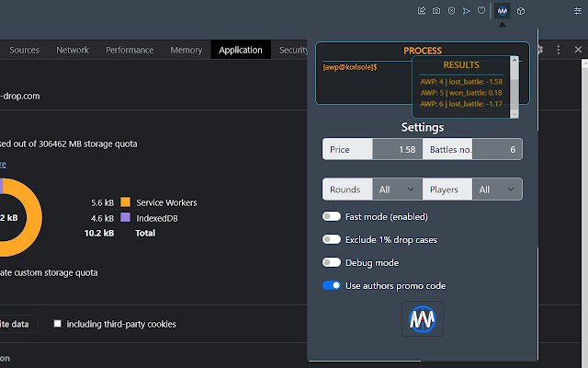Switch to Network tab
The width and height of the screenshot is (588, 368).
(73, 50)
